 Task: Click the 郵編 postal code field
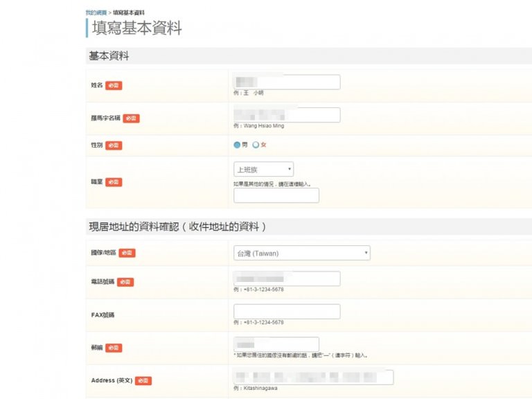pyautogui.click(x=276, y=344)
